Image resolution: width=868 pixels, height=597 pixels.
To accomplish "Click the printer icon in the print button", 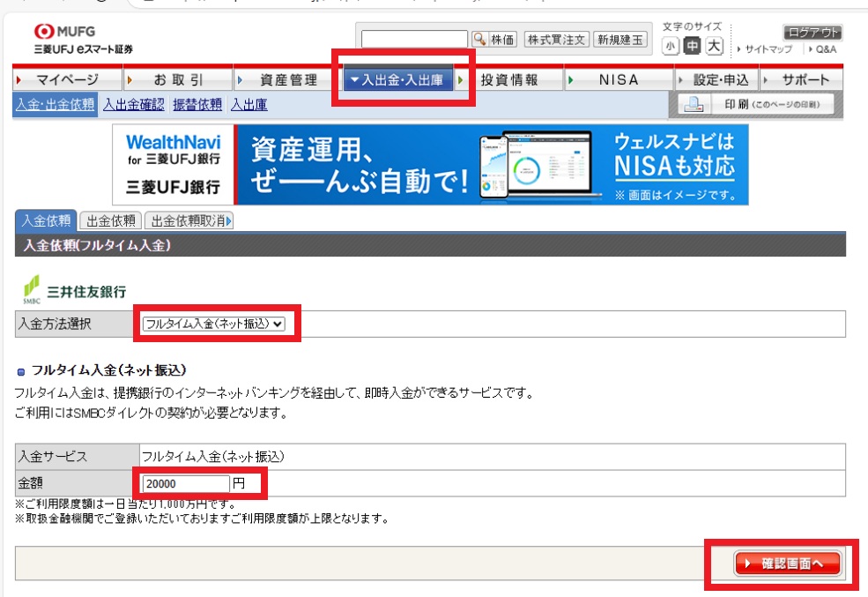I will click(x=694, y=104).
